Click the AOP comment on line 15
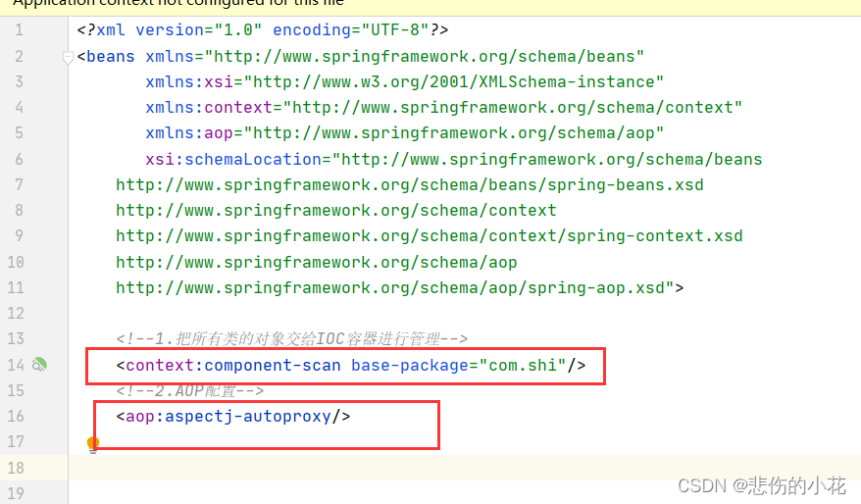Image resolution: width=861 pixels, height=504 pixels. [190, 391]
